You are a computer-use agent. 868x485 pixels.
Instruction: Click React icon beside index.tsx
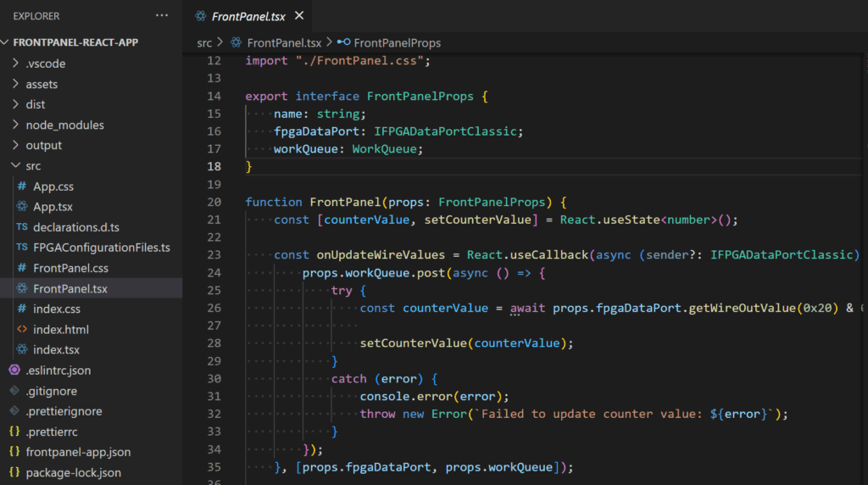click(x=21, y=349)
